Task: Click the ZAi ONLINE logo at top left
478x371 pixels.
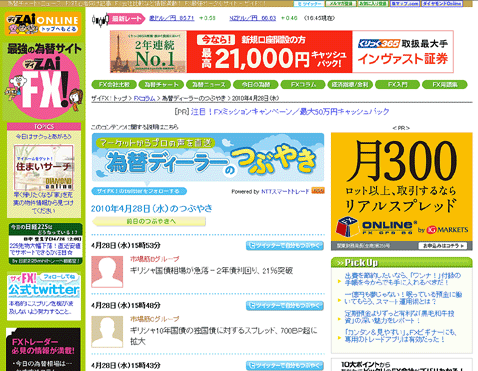Action: tap(43, 23)
